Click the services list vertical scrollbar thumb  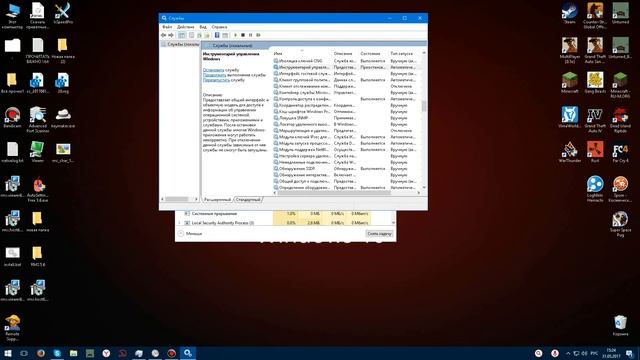click(424, 106)
